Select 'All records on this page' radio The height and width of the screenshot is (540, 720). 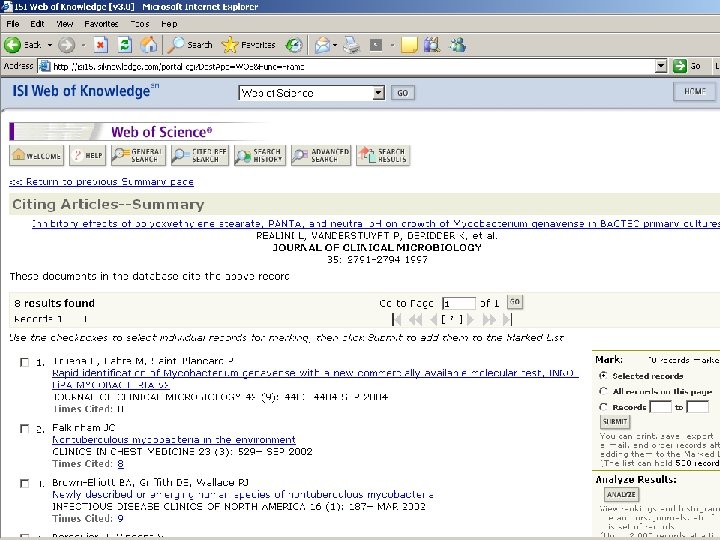point(603,391)
